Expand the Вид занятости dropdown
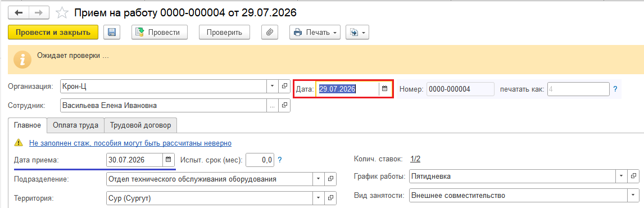 (634, 195)
